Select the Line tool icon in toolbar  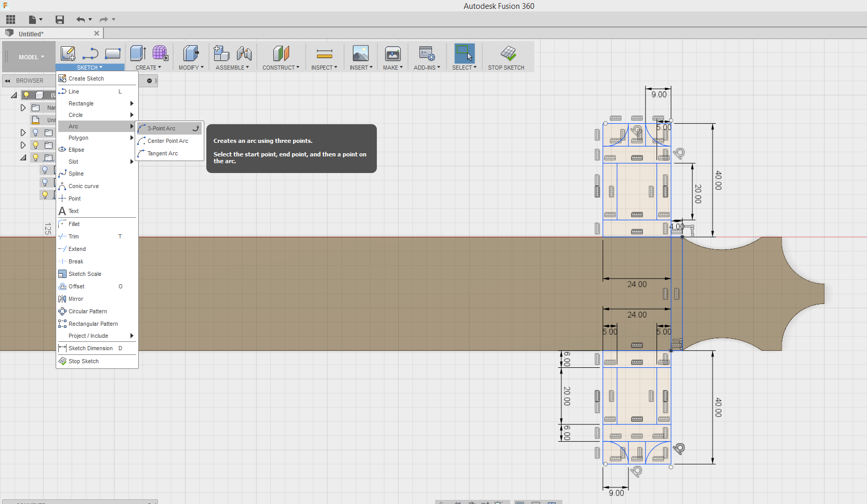point(90,53)
